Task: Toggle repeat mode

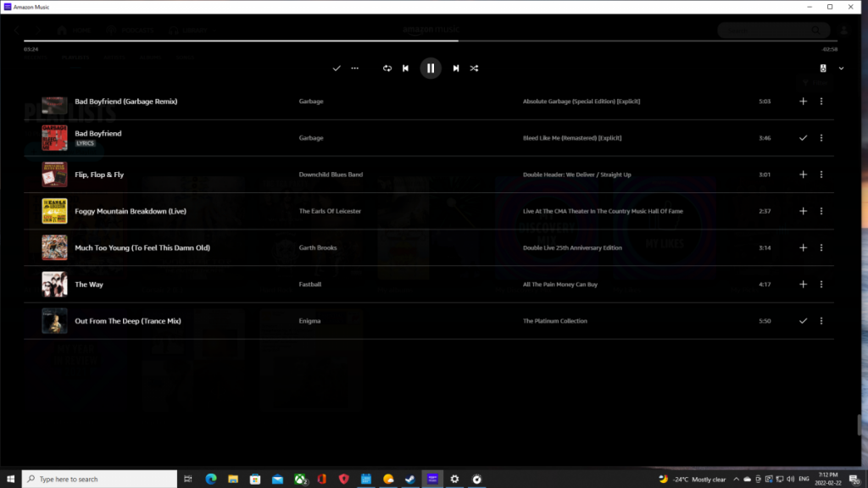Action: point(387,68)
